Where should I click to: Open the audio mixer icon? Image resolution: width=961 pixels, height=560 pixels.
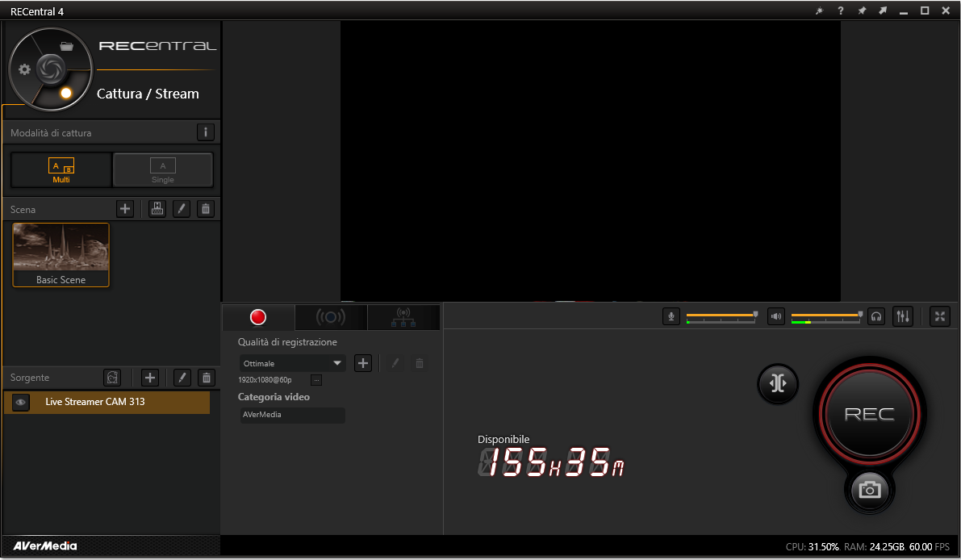pyautogui.click(x=903, y=316)
